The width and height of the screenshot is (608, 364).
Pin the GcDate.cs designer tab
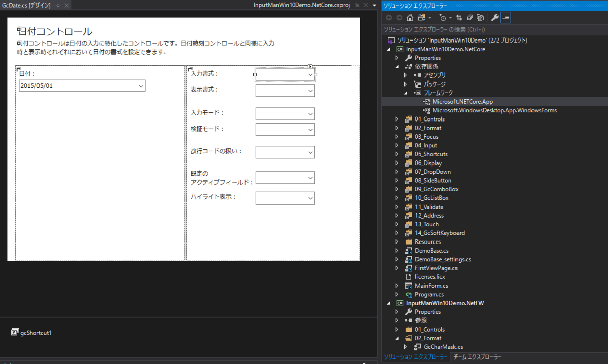57,5
